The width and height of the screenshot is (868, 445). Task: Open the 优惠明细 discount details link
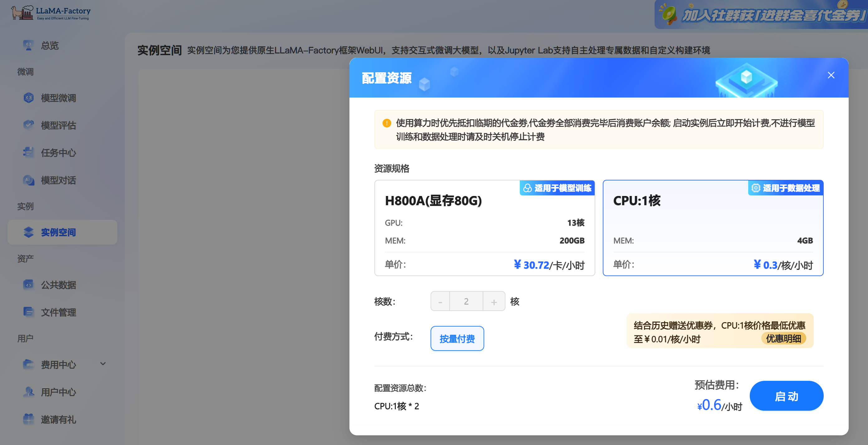[x=783, y=338]
